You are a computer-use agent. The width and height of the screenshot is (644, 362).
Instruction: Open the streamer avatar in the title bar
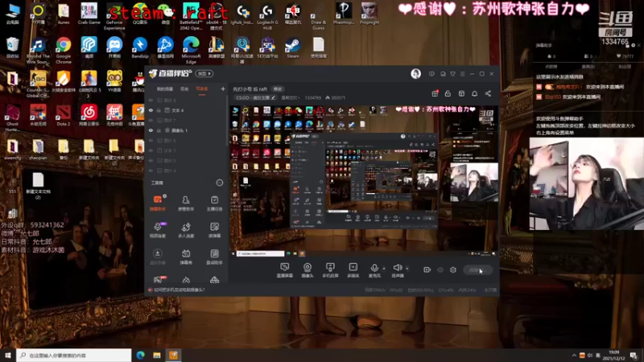415,74
